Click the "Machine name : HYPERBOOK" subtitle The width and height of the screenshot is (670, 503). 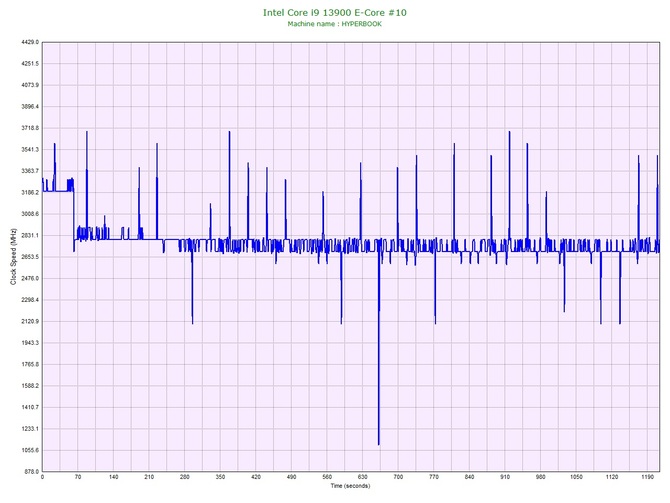click(335, 24)
